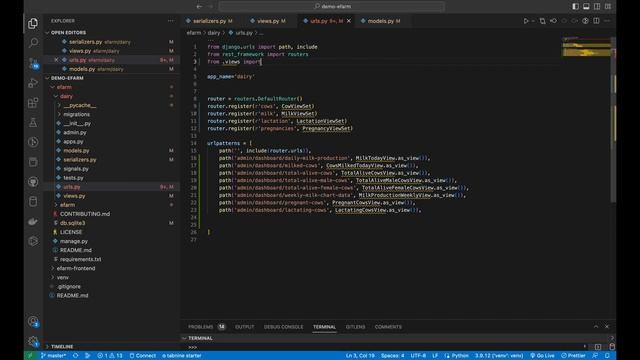
Task: Collapse the TERMINAL group header
Action: (200, 338)
